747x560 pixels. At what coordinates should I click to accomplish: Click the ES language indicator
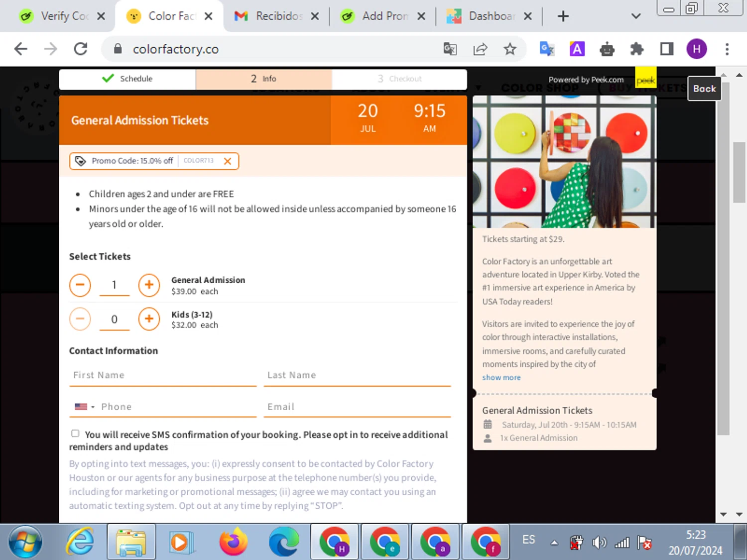[x=528, y=540]
